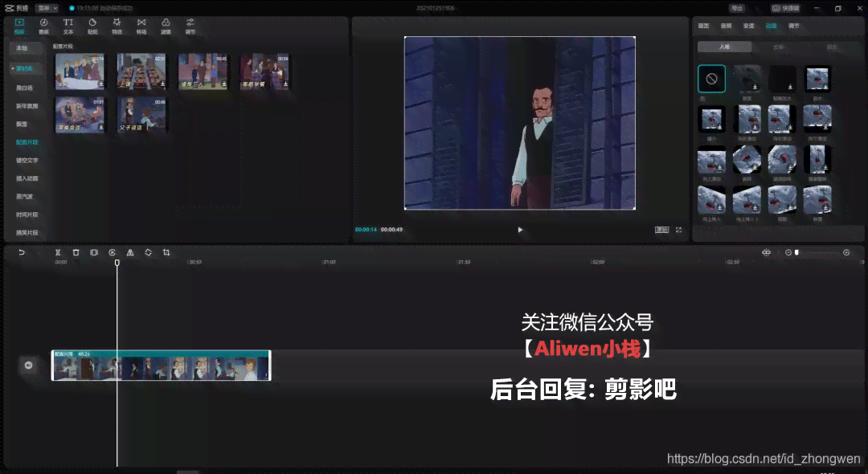
Task: Open the Video (视频) media tab icon
Action: [19, 22]
